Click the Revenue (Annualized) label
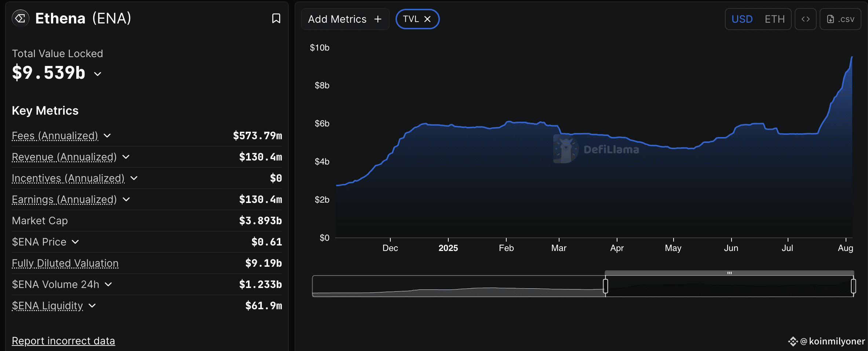This screenshot has width=868, height=351. click(x=64, y=157)
